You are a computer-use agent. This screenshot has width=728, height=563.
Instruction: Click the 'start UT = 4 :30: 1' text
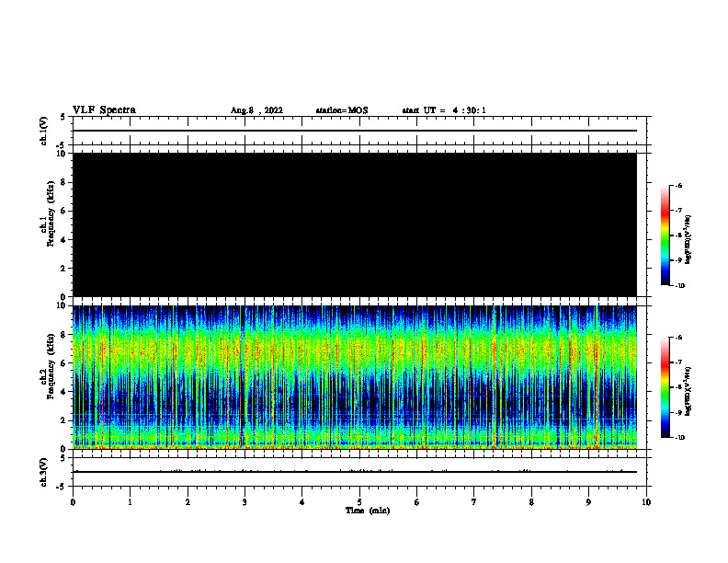pyautogui.click(x=444, y=110)
